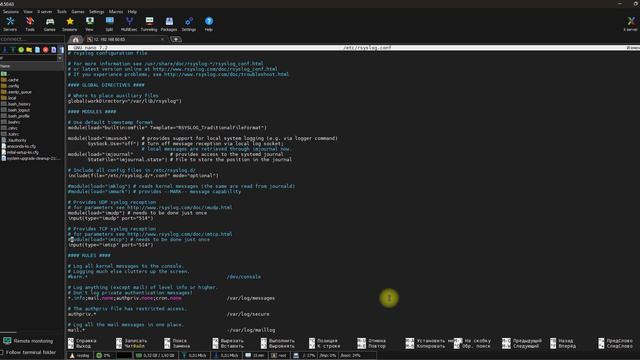640x360 pixels.
Task: Click the Remote monitoring button label
Action: coord(33,341)
